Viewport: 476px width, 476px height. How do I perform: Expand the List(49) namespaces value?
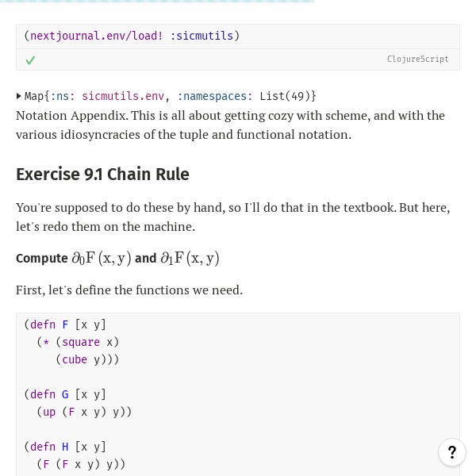pyautogui.click(x=288, y=96)
